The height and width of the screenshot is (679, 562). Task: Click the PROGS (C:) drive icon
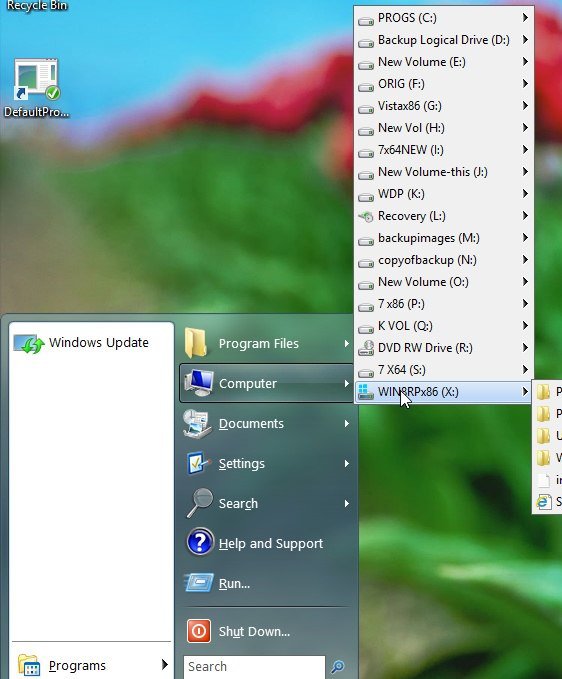point(366,20)
